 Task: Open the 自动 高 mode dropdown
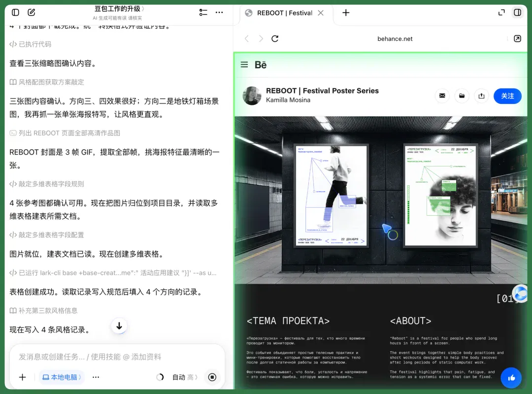click(x=185, y=377)
